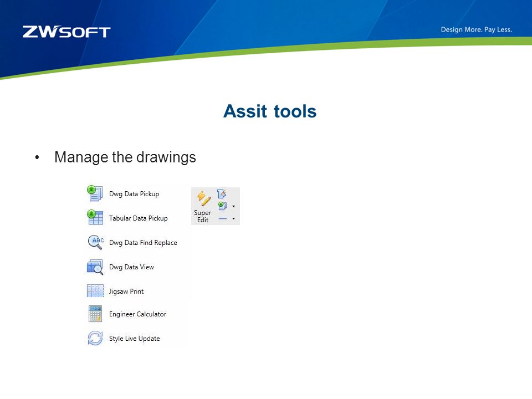Click the Dwg Data Pickup icon
The width and height of the screenshot is (532, 399).
coord(95,193)
